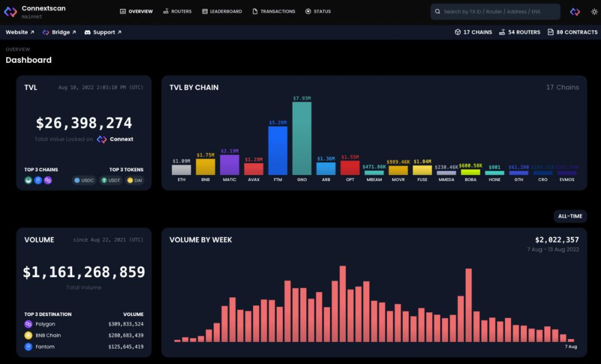This screenshot has width=601, height=364.
Task: Click the Connextscan logo icon
Action: coord(11,12)
